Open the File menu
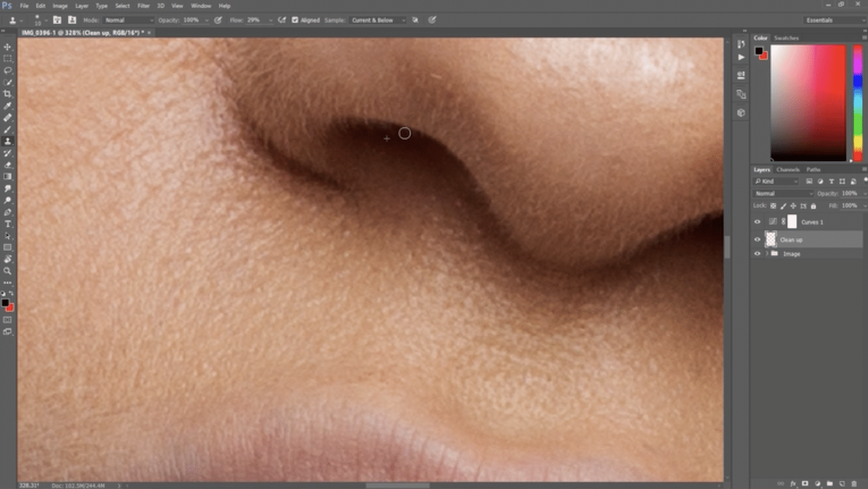Image resolution: width=868 pixels, height=489 pixels. click(x=24, y=5)
